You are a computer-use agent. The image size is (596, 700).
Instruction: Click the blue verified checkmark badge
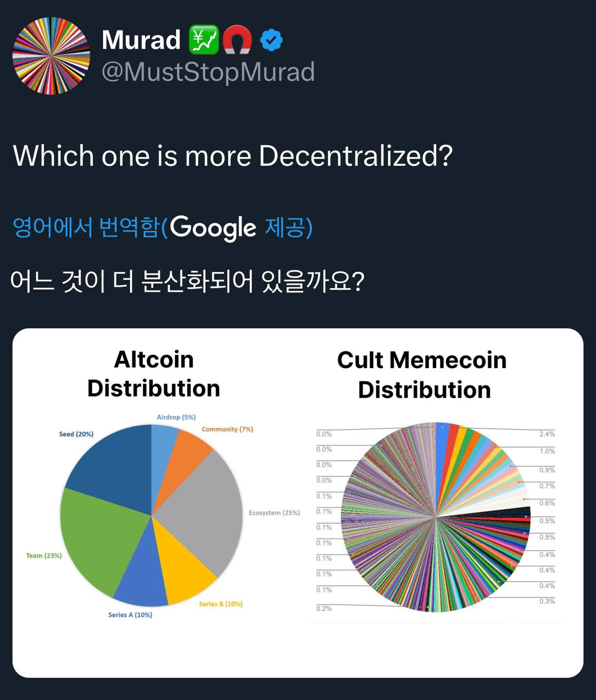271,40
